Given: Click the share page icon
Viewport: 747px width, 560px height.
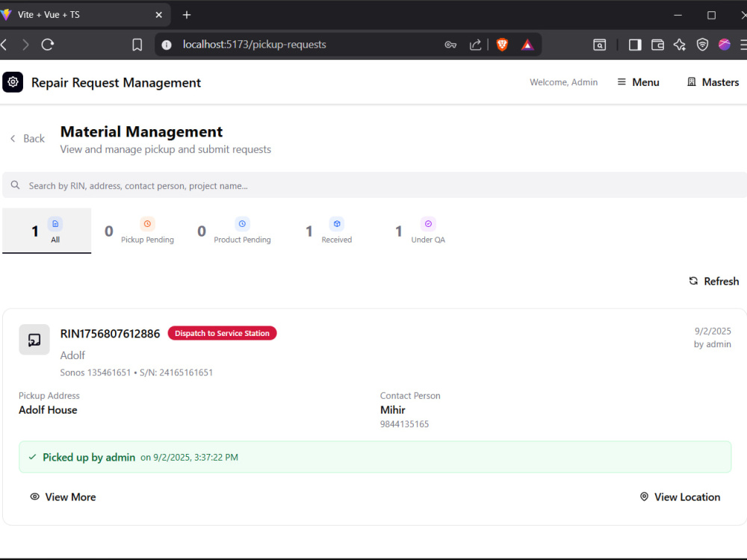Looking at the screenshot, I should 475,45.
